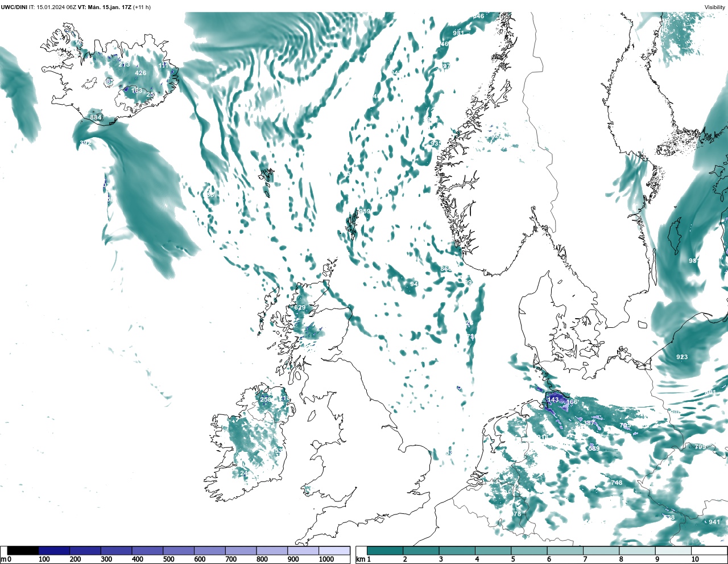Click the "705" value over northeast Germany
Viewport: 728px width, 564px height.
625,426
